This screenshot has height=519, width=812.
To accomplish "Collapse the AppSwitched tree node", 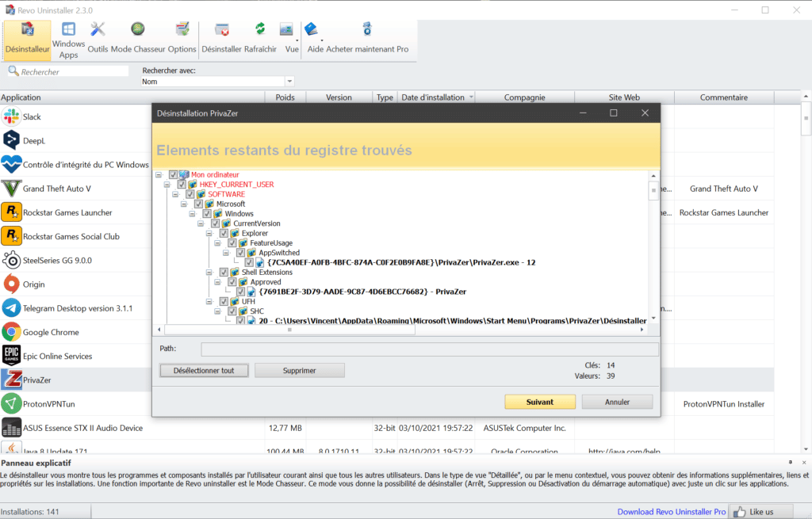I will [x=226, y=253].
